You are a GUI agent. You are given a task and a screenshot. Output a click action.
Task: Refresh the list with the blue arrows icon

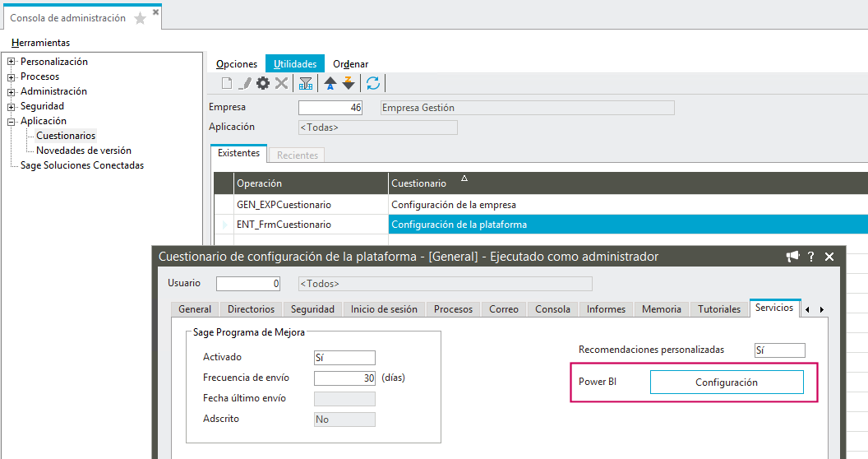pos(373,83)
